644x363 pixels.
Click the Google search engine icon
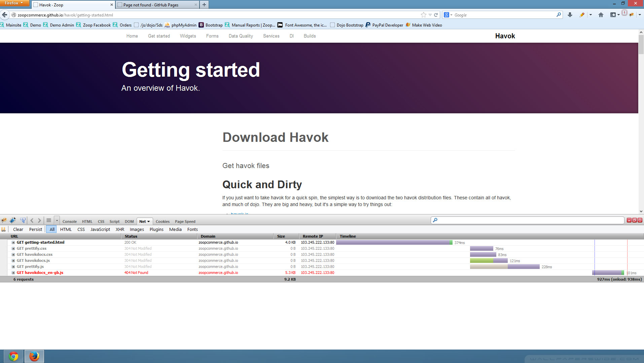pyautogui.click(x=446, y=15)
